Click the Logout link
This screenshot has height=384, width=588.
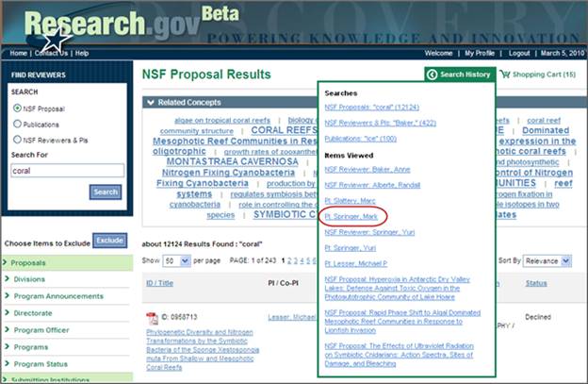click(x=519, y=53)
